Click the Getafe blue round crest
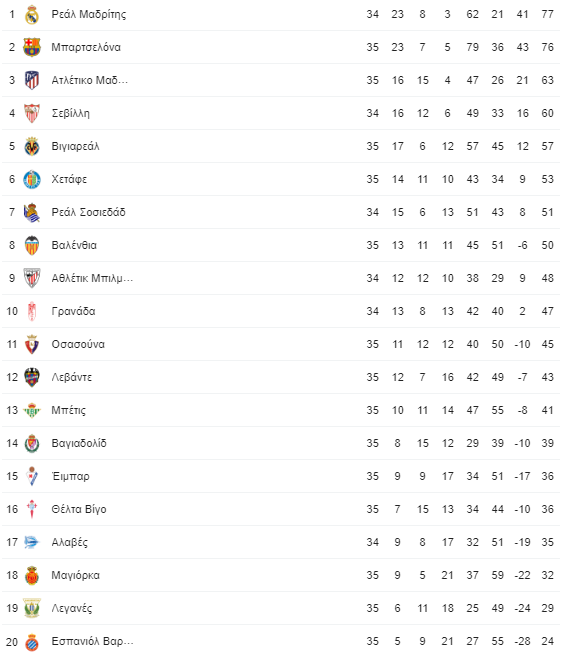Image resolution: width=584 pixels, height=666 pixels. click(x=32, y=179)
